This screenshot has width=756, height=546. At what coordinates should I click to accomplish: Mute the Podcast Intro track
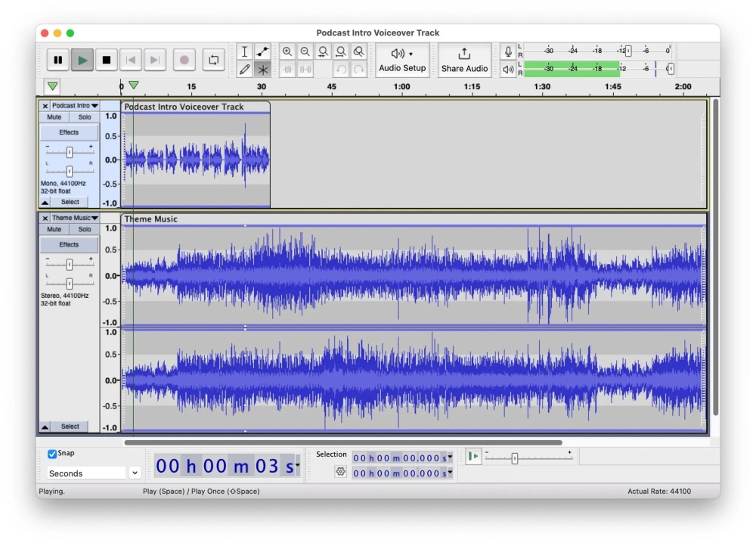pos(54,117)
